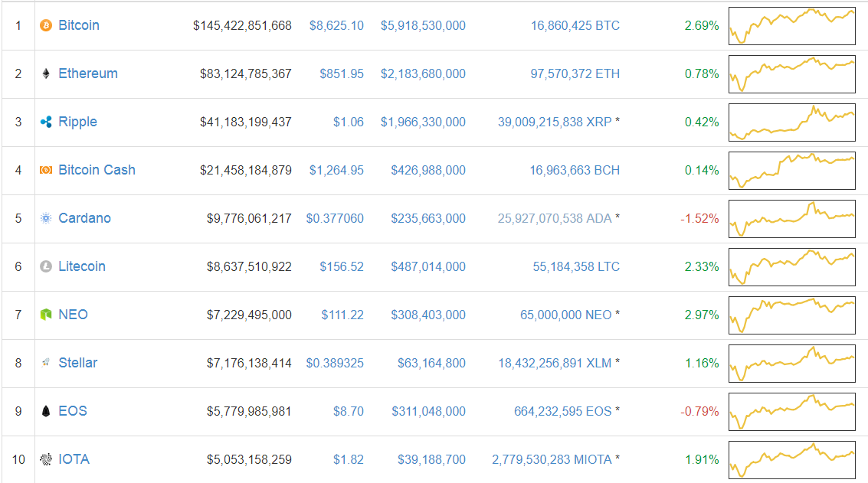Click circulating supply 16,963,663 BCH
Viewport: 868px width, 483px height.
click(575, 170)
